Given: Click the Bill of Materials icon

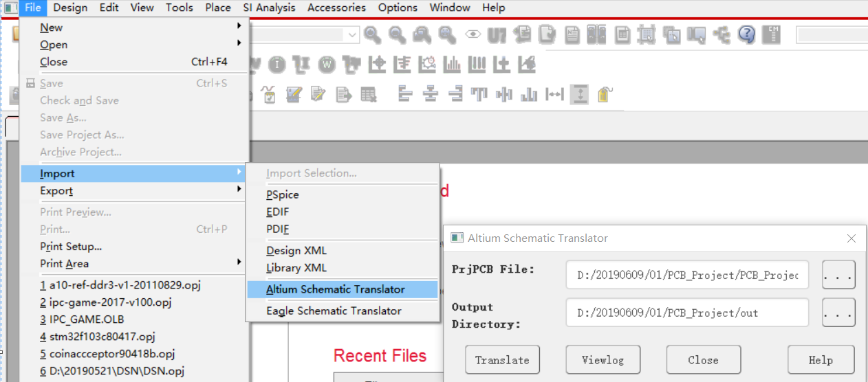Looking at the screenshot, I should tap(622, 34).
